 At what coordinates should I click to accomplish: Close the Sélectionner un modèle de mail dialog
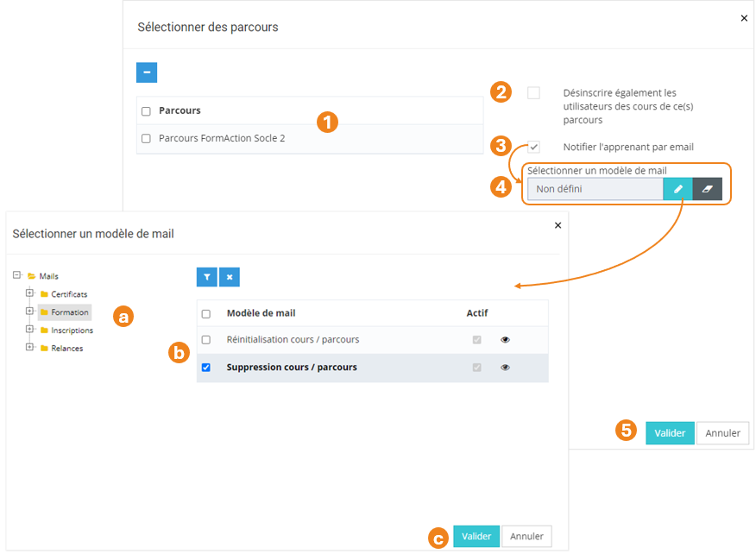tap(558, 225)
